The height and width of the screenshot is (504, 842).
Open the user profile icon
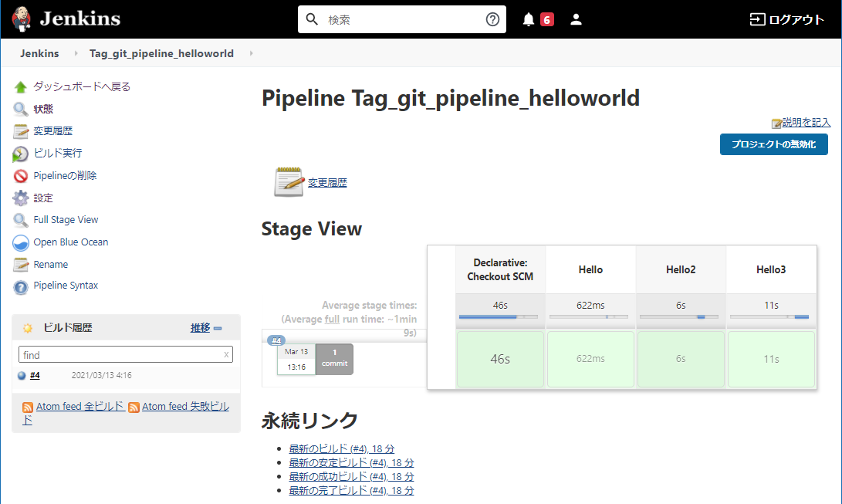[576, 19]
